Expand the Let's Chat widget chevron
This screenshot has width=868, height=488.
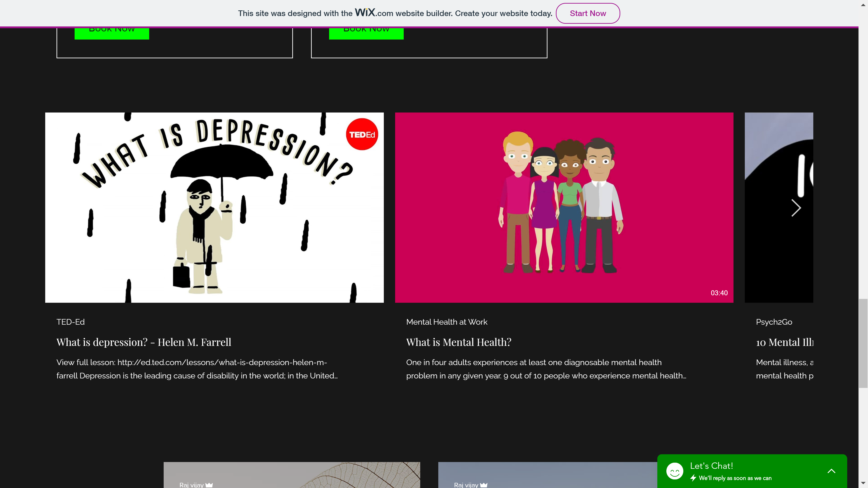(831, 471)
